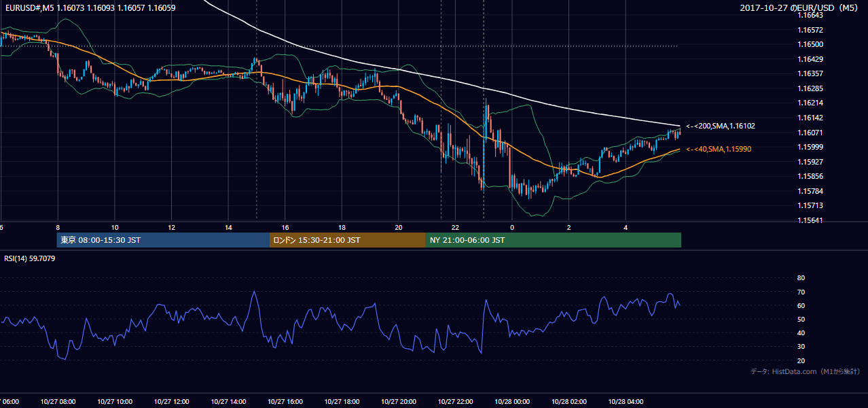Click bottom date label 10/27 14:00
868x408 pixels.
(x=228, y=402)
